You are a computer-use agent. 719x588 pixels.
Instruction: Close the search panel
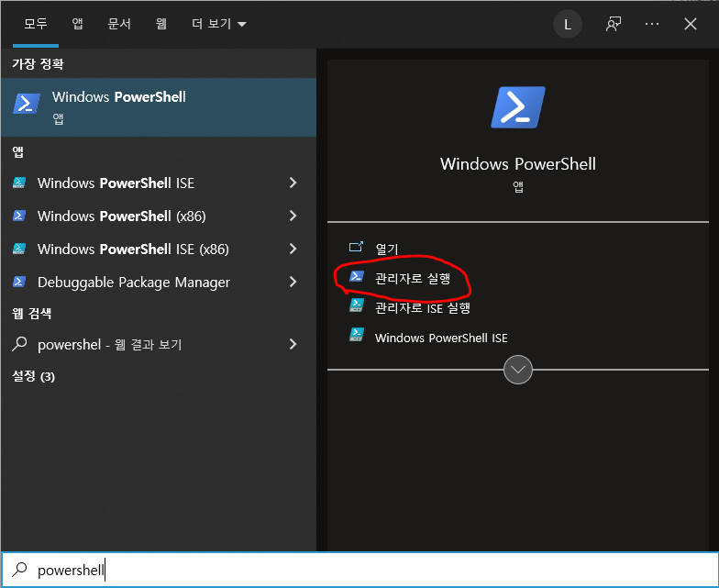(x=690, y=24)
